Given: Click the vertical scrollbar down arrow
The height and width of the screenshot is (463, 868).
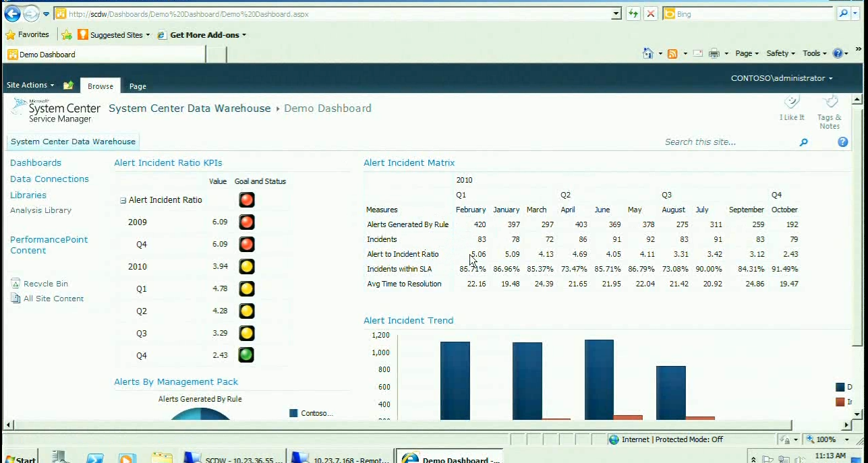Looking at the screenshot, I should click(857, 414).
